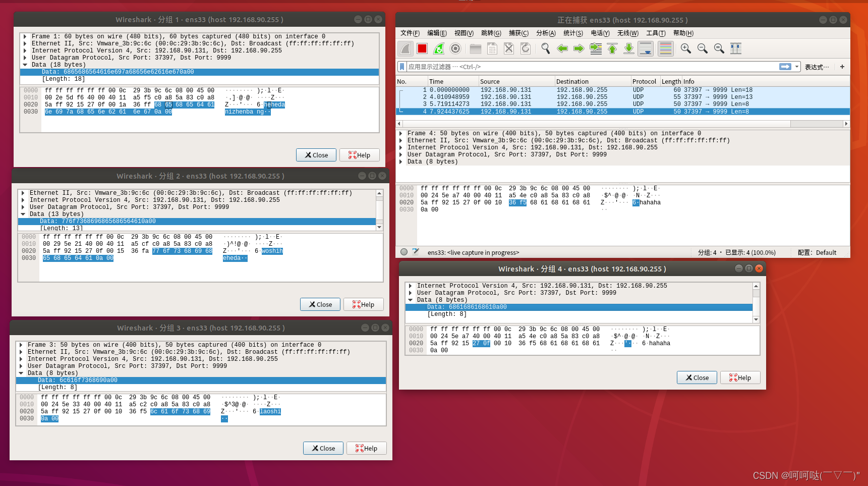Expand Data (8 bytes) in main window

point(401,161)
